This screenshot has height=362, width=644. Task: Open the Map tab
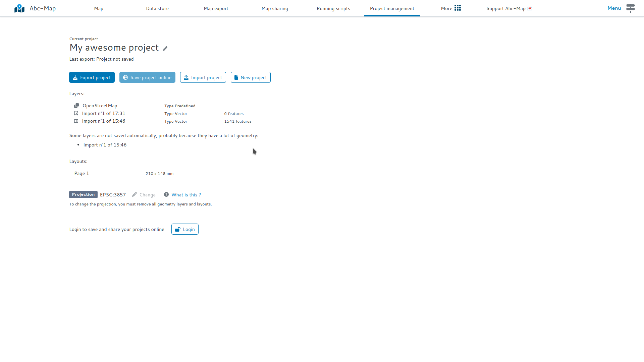pos(99,8)
